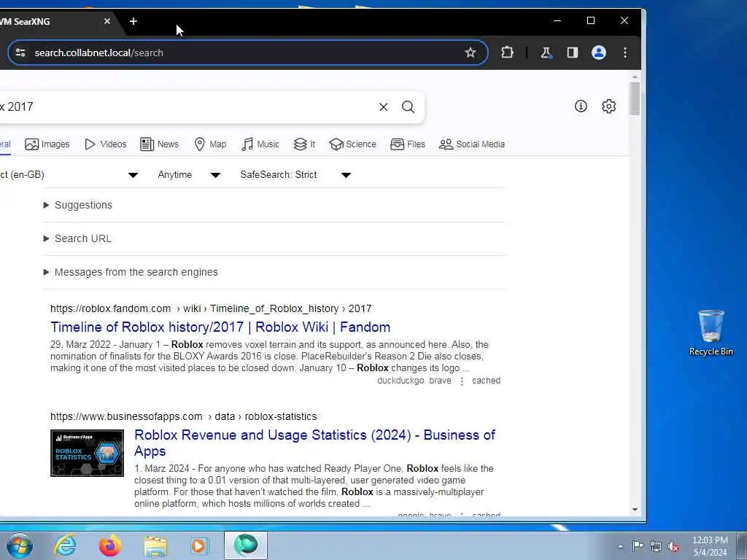Open the Windows Start menu
The image size is (747, 560).
coord(20,545)
